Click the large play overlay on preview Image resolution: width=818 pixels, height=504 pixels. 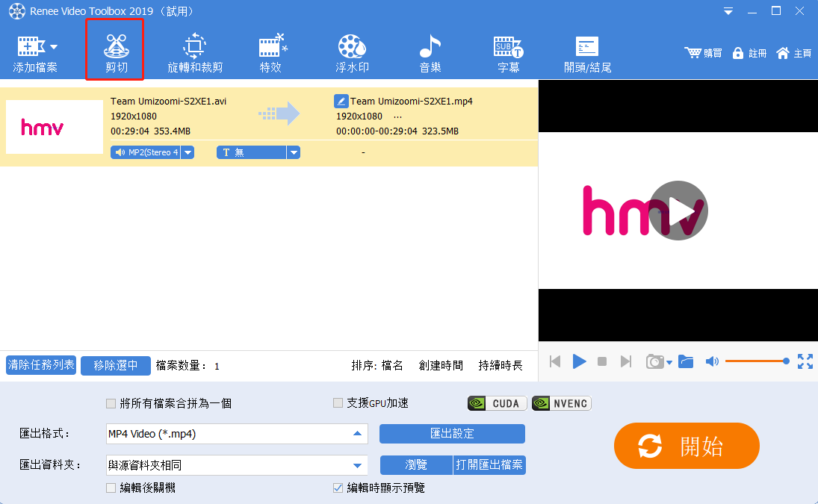pyautogui.click(x=678, y=211)
